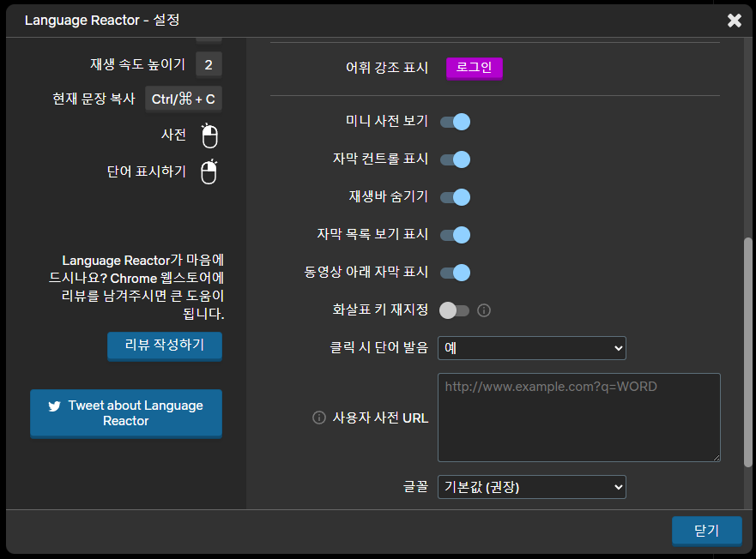756x559 pixels.
Task: Toggle 자막 목록 보기 표시 switch
Action: pos(455,235)
